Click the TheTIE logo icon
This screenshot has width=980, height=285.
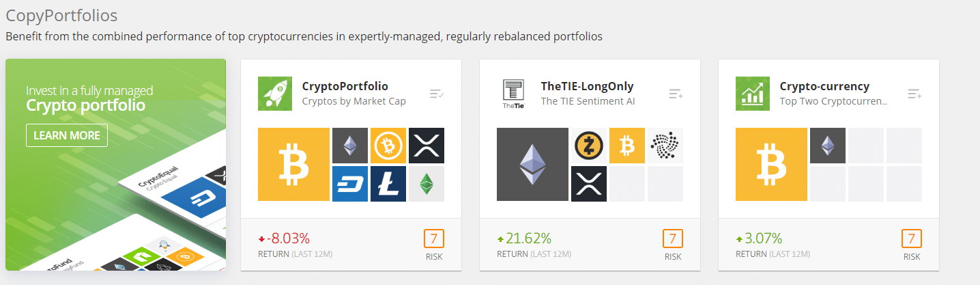pyautogui.click(x=513, y=94)
